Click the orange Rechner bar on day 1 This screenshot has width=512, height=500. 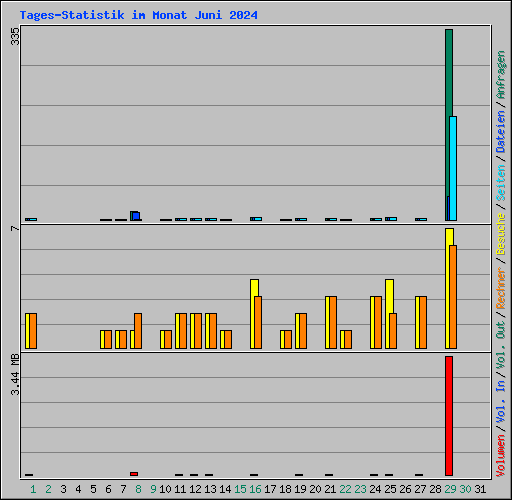point(33,331)
